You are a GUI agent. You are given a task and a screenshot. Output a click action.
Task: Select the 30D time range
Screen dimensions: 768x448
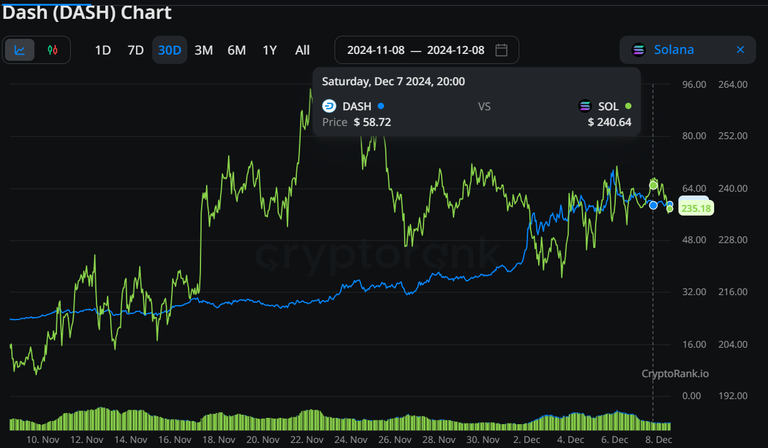tap(169, 50)
